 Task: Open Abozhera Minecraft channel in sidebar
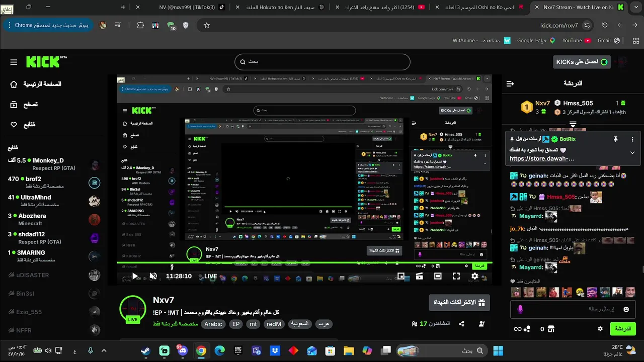[54, 219]
